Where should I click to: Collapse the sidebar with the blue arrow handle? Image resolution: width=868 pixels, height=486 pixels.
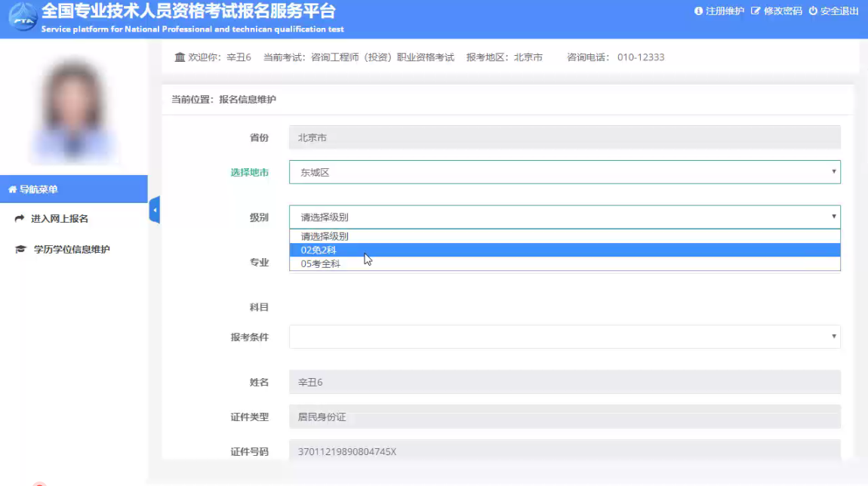pyautogui.click(x=155, y=210)
